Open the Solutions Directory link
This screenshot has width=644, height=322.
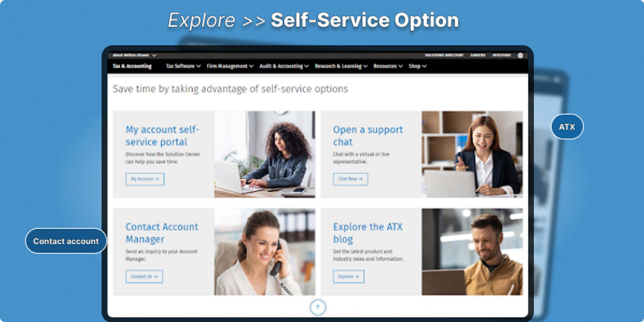(444, 55)
